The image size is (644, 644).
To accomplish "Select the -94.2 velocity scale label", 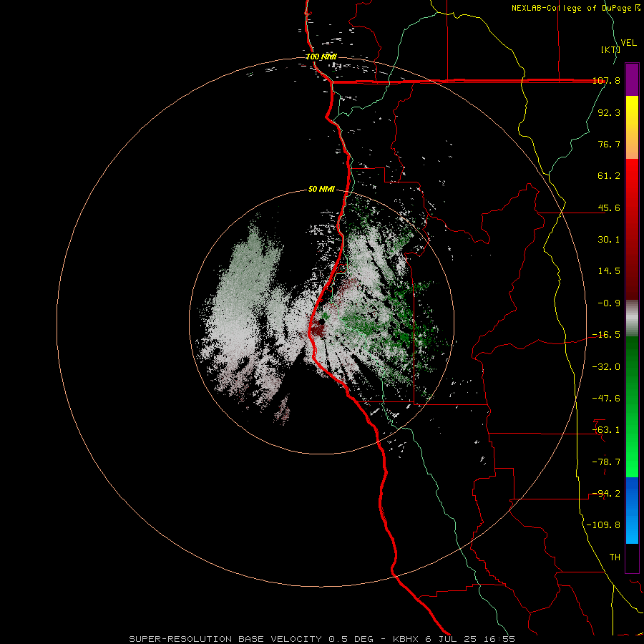I will [x=606, y=493].
